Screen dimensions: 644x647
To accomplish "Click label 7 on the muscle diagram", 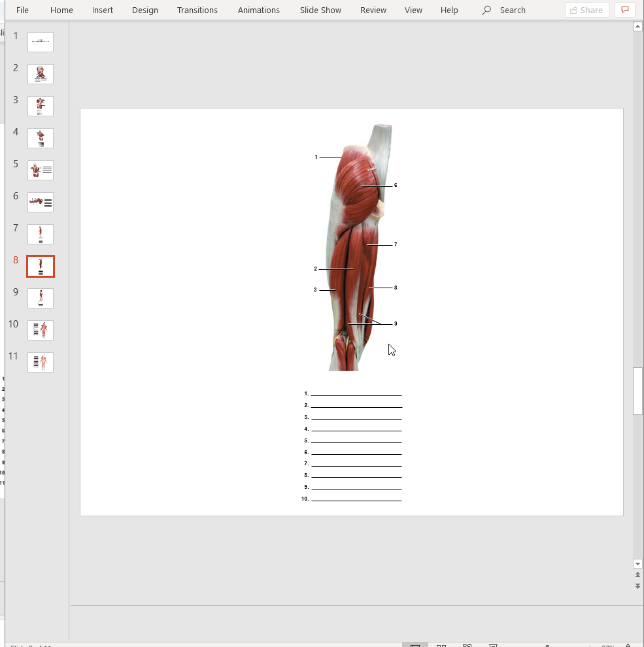I will click(396, 244).
